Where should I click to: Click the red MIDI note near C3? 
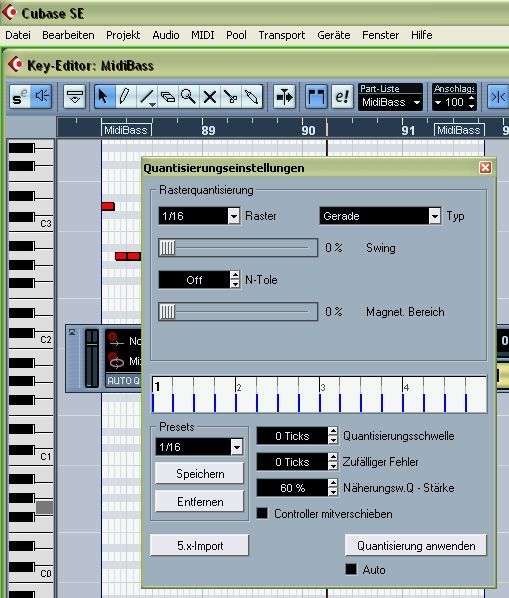coord(108,206)
